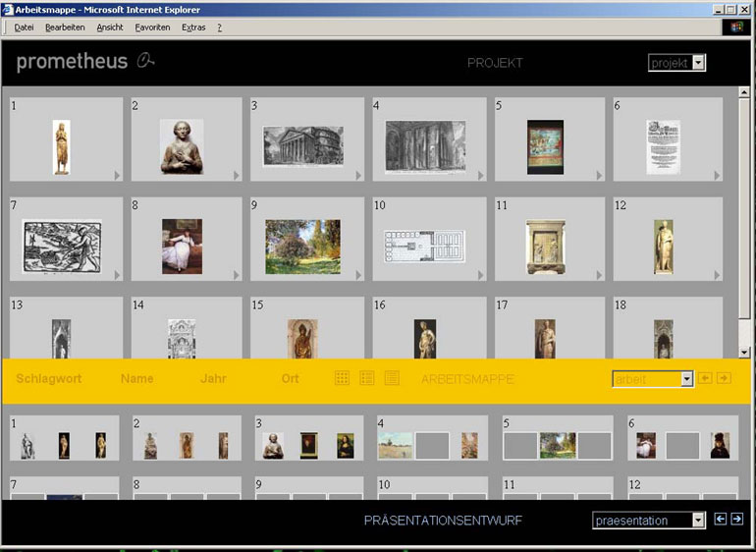Go to previous presentation with left arrow

point(720,520)
